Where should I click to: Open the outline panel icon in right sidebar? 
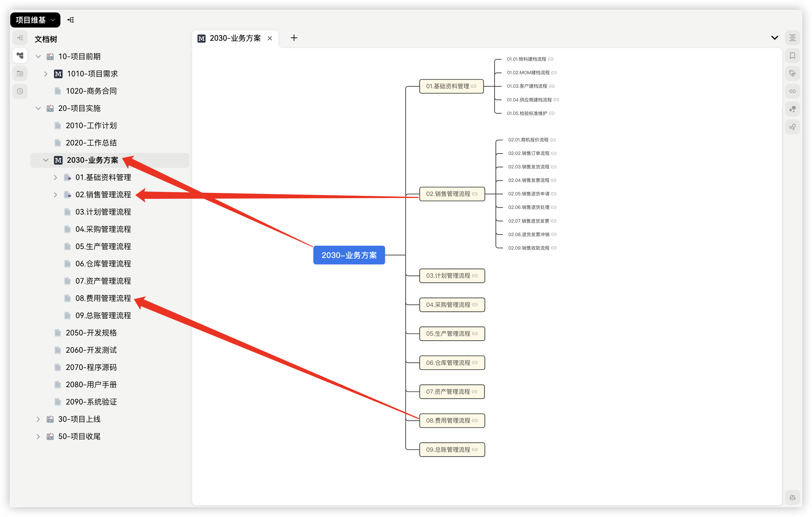point(792,38)
